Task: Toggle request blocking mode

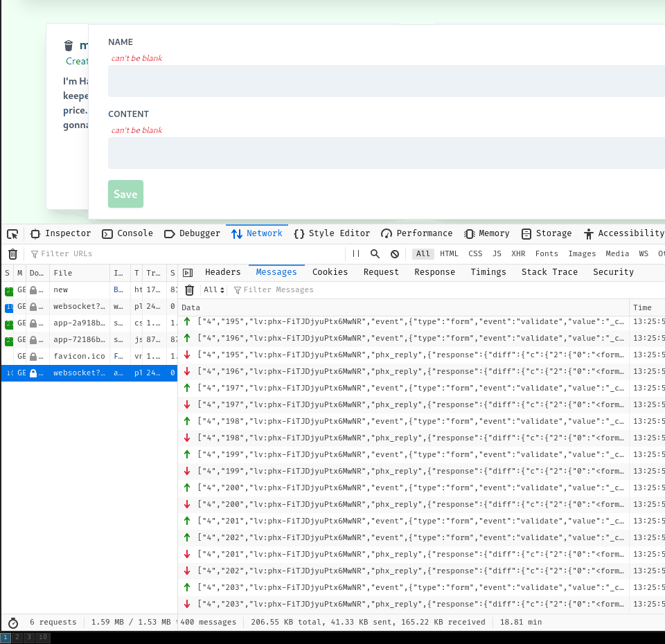Action: point(394,253)
